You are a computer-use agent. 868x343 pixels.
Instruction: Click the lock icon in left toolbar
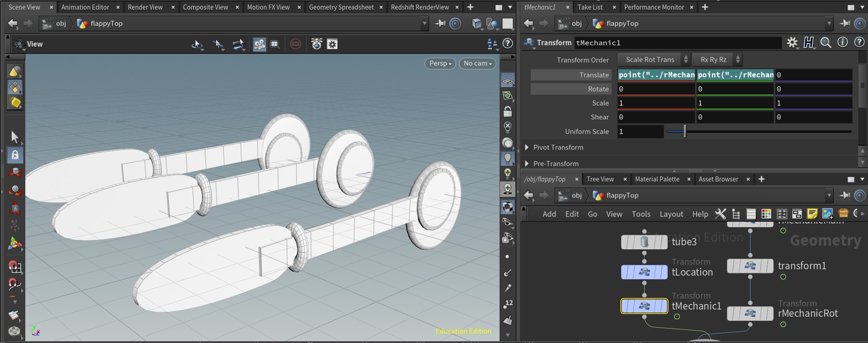(15, 155)
